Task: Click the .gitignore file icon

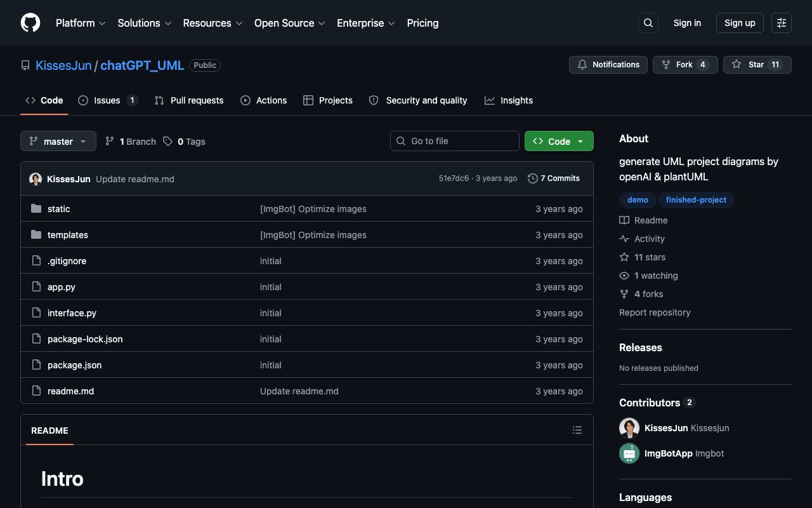Action: pyautogui.click(x=36, y=260)
